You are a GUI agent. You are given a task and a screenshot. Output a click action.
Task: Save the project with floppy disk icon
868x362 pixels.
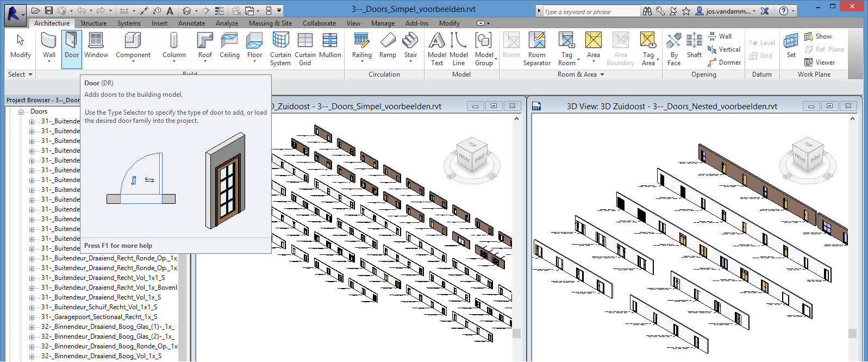[49, 10]
